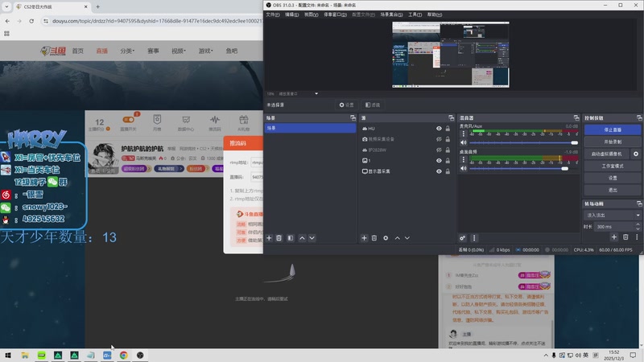Open the transition type dropdown
This screenshot has width=644, height=362.
(612, 215)
